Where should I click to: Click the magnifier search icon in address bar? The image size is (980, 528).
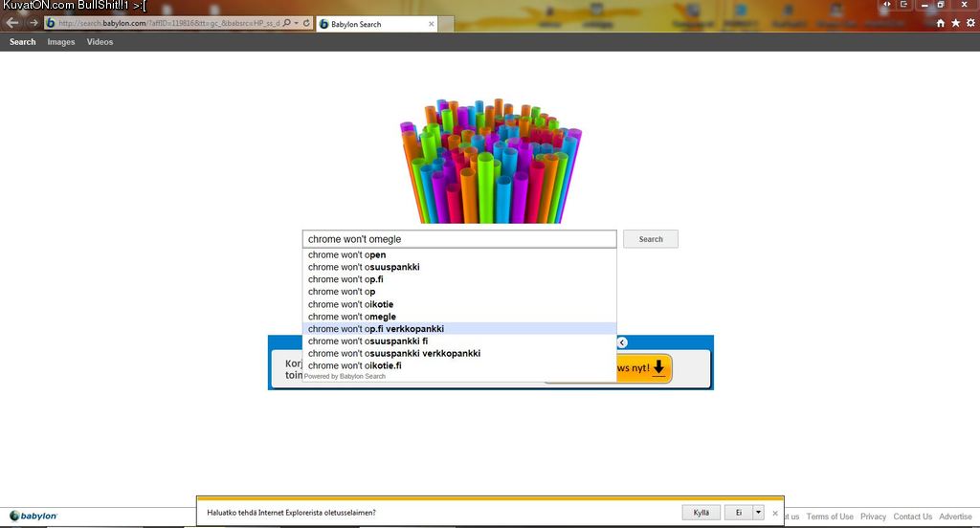(286, 23)
